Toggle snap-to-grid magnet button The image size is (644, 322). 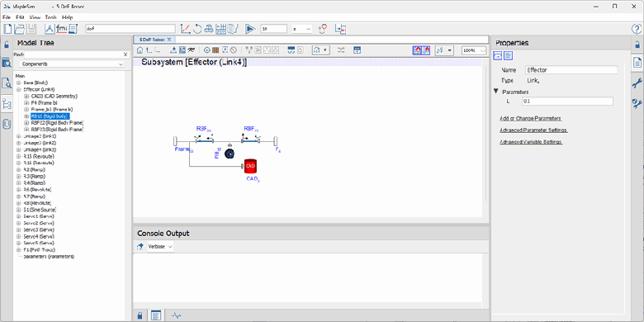pyautogui.click(x=417, y=50)
